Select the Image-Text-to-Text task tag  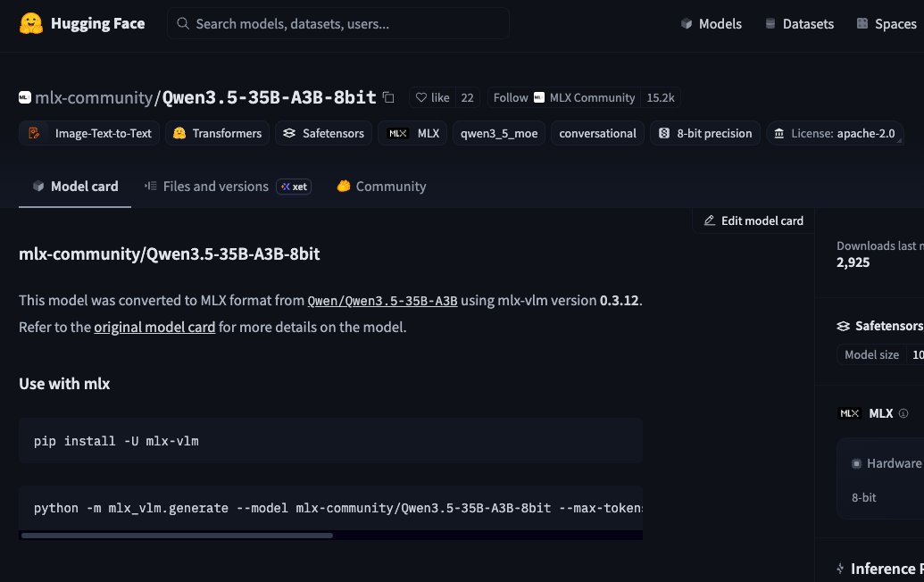point(89,133)
